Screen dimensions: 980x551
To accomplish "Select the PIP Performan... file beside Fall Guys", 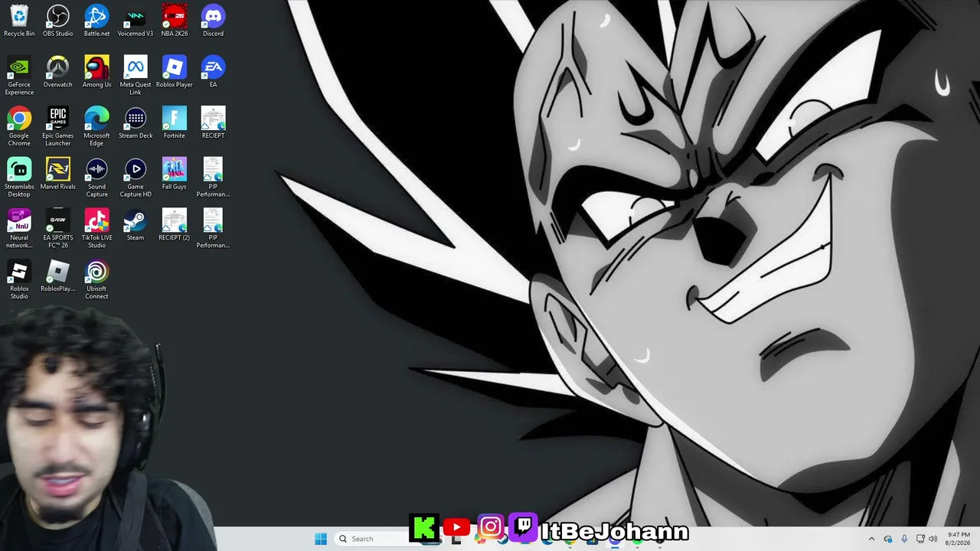I will pos(213,178).
